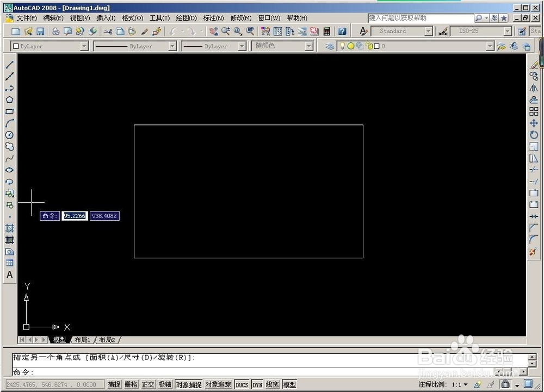Toggle DYN dynamic input
Screen dimensions: 544x392
257,384
